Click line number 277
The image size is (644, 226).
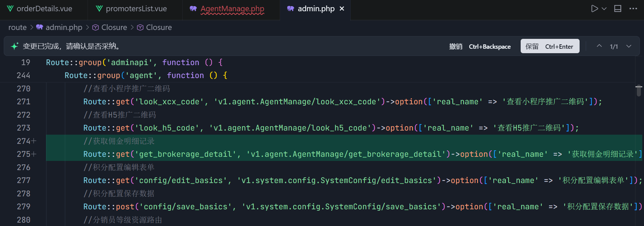(24, 180)
